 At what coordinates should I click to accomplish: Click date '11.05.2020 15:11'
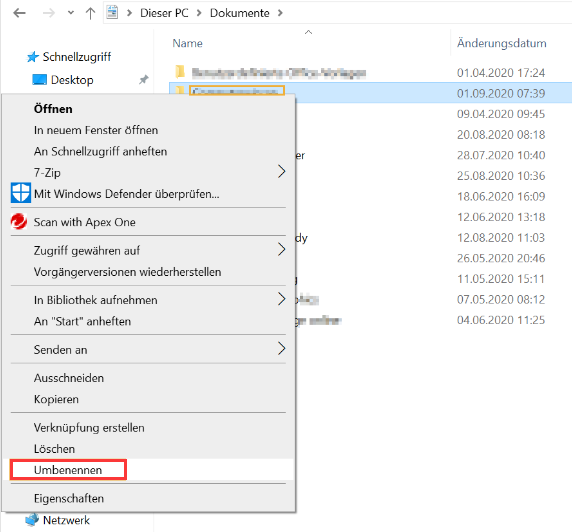point(501,279)
